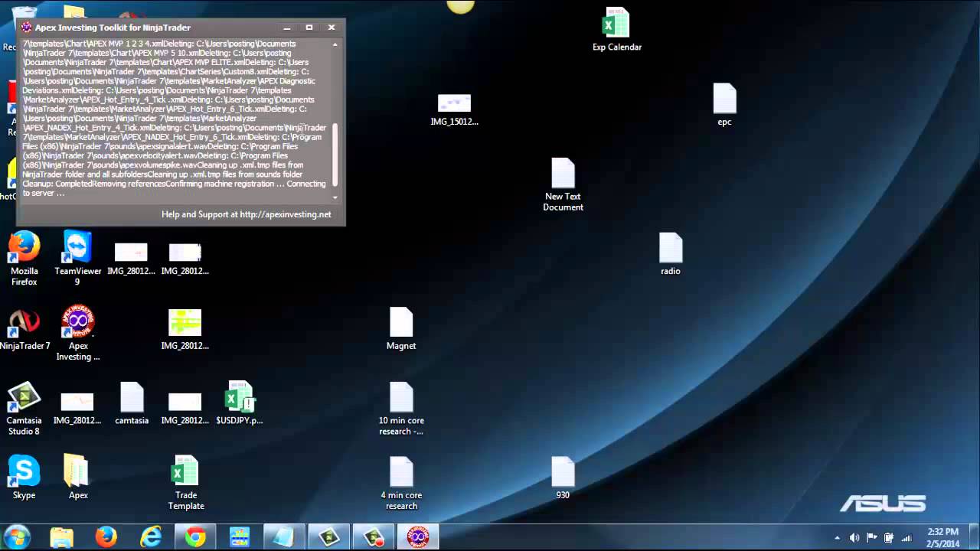Switch to Apex Investing Toolkit taskbar button
The width and height of the screenshot is (980, 551).
tap(418, 537)
